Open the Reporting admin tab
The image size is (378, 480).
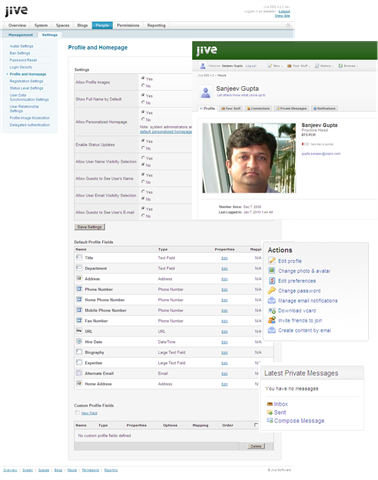156,25
